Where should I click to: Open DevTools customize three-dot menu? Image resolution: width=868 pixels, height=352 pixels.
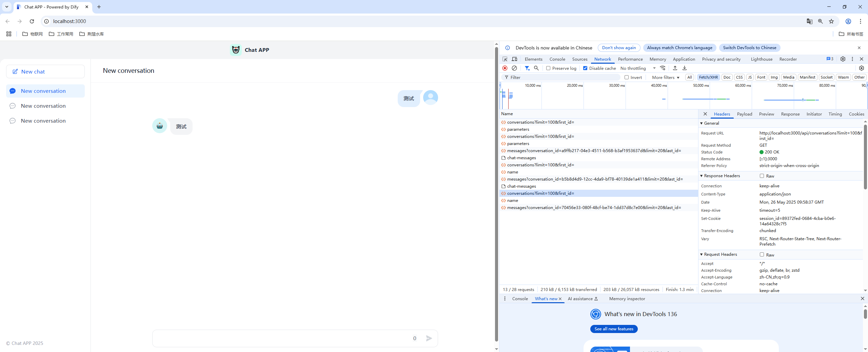point(852,59)
